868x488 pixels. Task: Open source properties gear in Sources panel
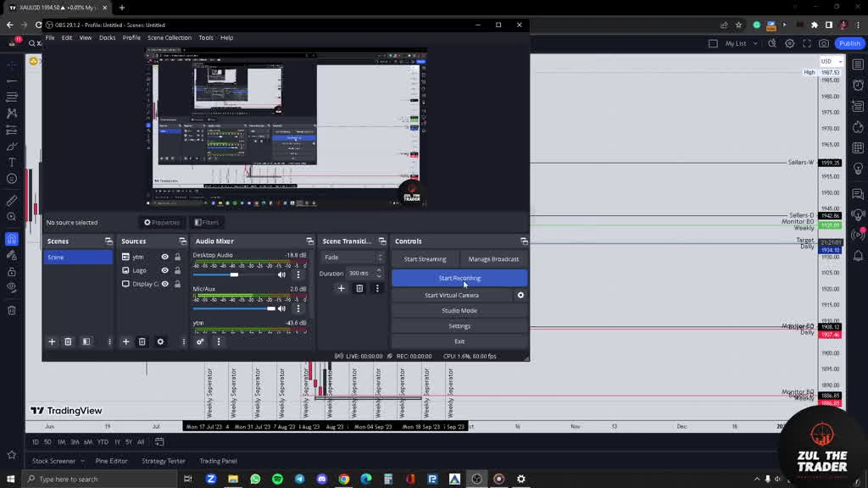click(x=160, y=341)
